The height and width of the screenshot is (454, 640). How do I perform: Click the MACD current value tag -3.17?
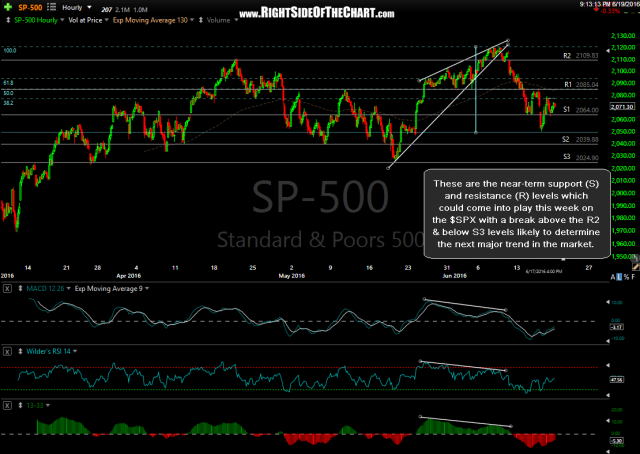616,327
